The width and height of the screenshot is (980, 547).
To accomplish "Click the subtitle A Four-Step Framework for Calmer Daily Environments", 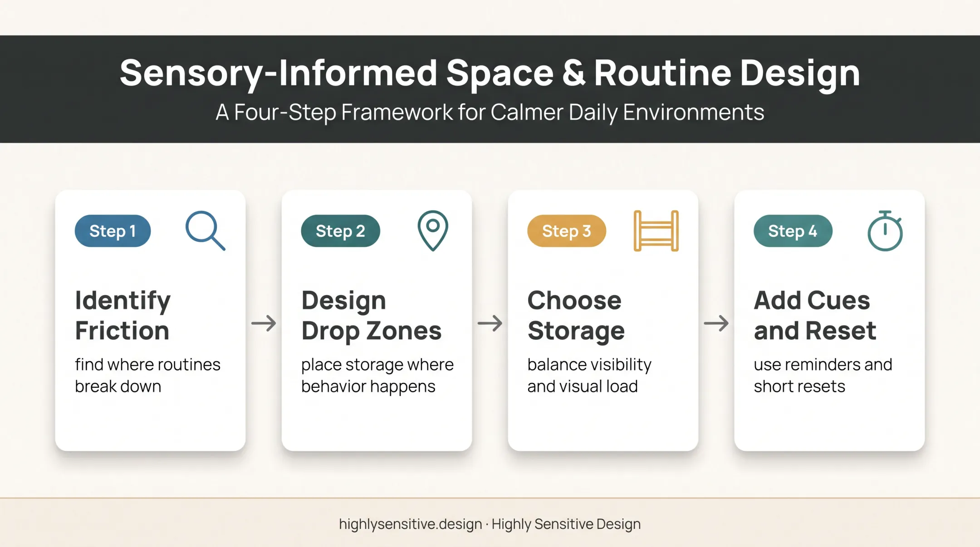I will point(490,112).
